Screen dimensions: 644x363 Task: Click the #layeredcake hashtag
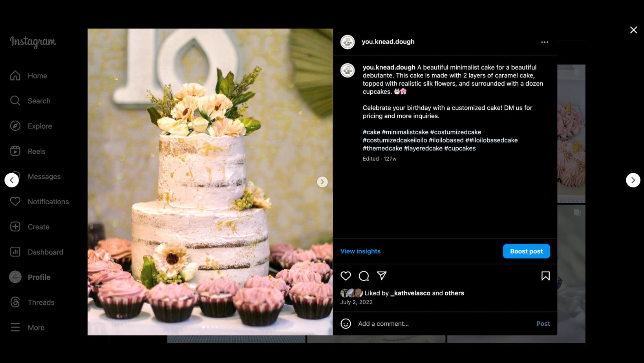[423, 148]
